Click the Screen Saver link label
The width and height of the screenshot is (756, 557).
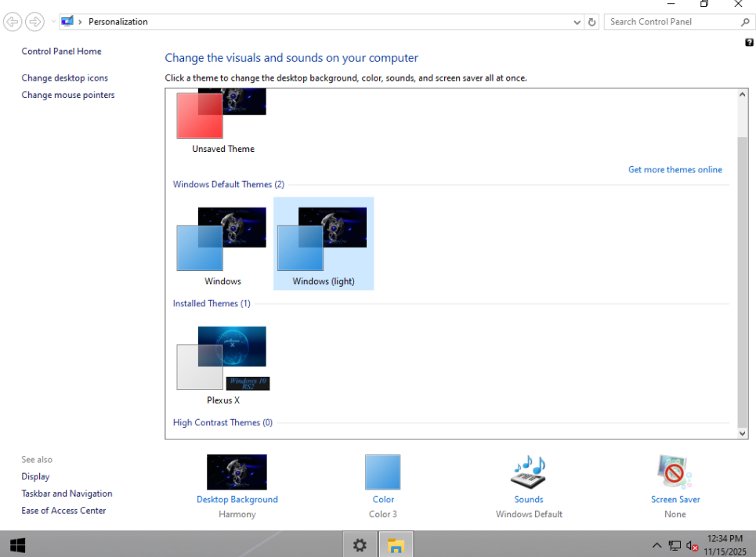[675, 500]
